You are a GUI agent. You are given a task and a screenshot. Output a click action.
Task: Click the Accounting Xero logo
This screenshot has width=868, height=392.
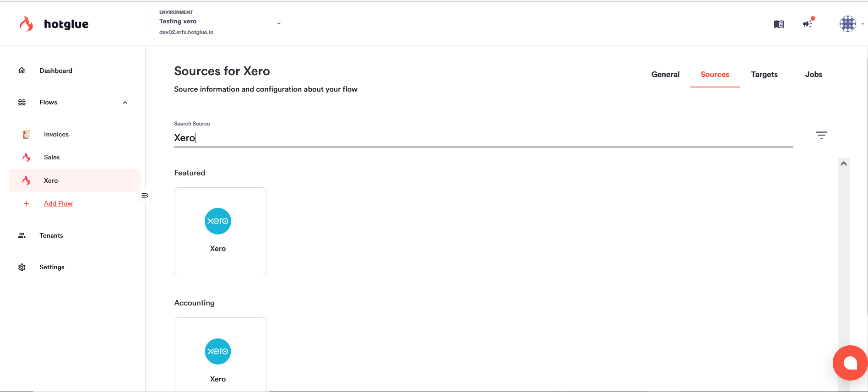click(x=218, y=351)
